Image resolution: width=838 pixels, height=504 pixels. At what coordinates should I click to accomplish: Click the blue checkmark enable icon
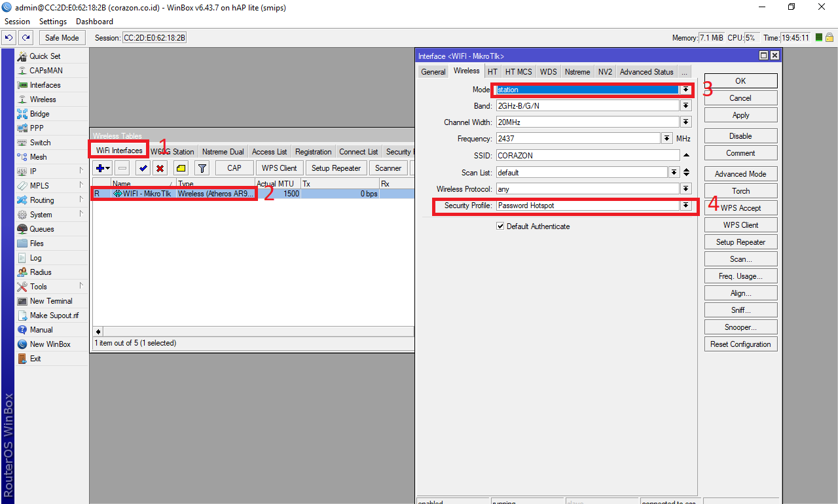click(x=143, y=168)
